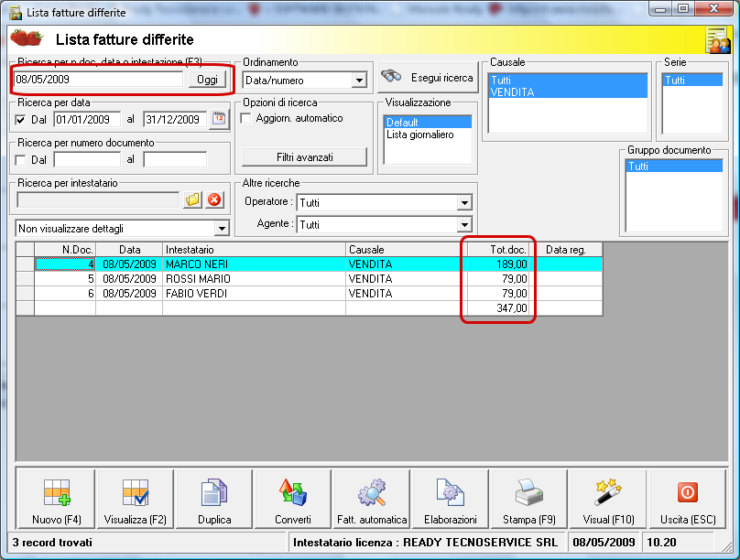The height and width of the screenshot is (560, 740).
Task: Click the start date field 01/01/2009
Action: tap(87, 120)
